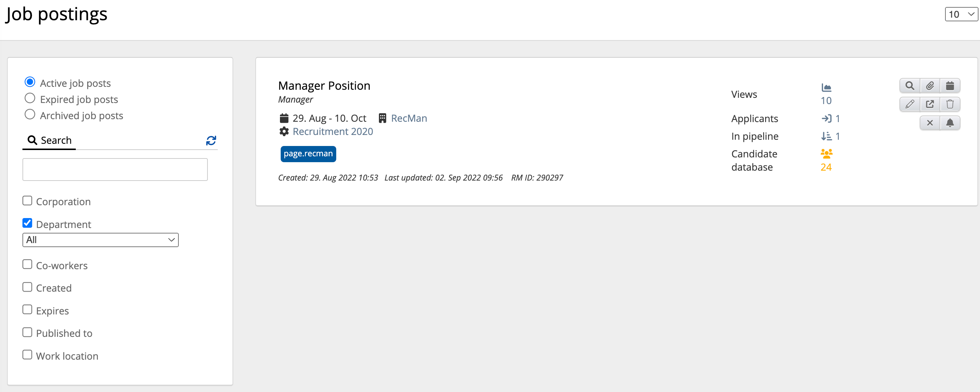Select Expired job posts radio
The image size is (980, 392).
click(x=30, y=98)
